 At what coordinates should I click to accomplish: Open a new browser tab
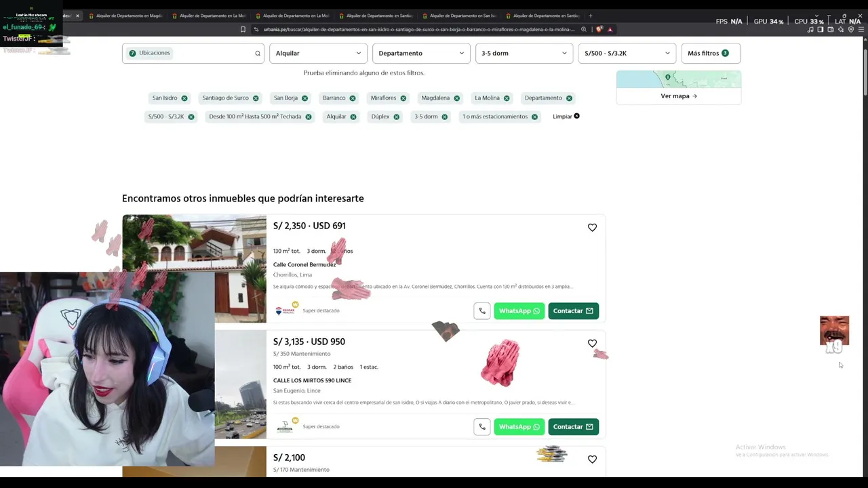click(x=591, y=16)
